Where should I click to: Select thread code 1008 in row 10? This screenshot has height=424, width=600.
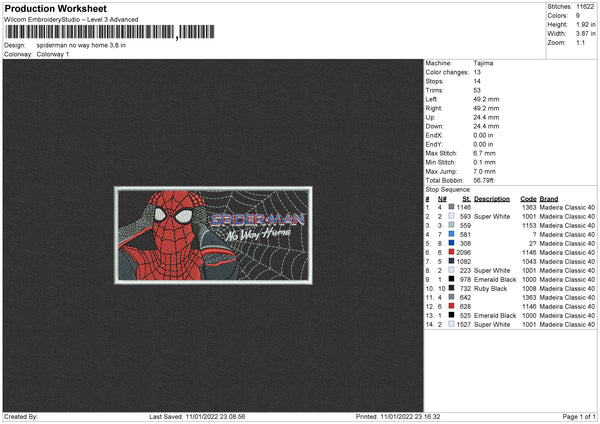(x=529, y=289)
